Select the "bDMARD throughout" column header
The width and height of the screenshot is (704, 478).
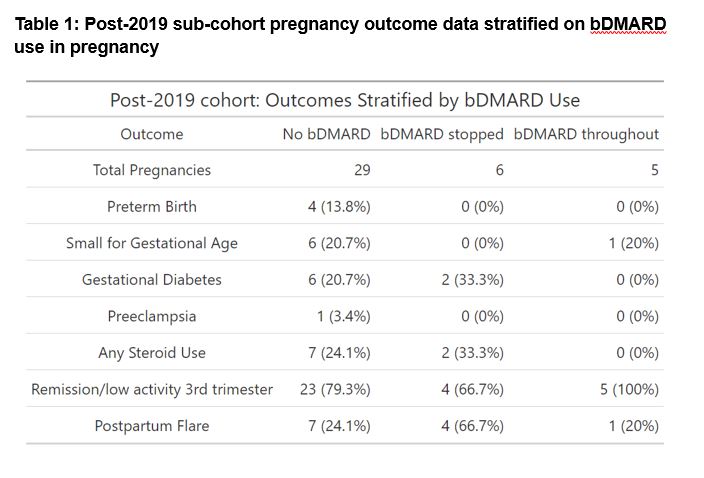[586, 134]
